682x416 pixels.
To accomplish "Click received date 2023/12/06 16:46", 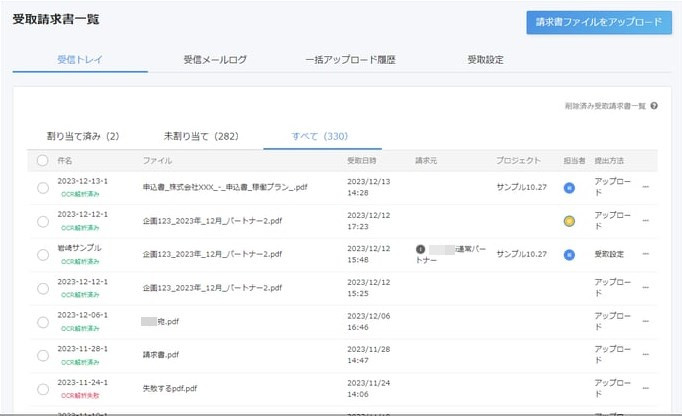I will click(368, 322).
